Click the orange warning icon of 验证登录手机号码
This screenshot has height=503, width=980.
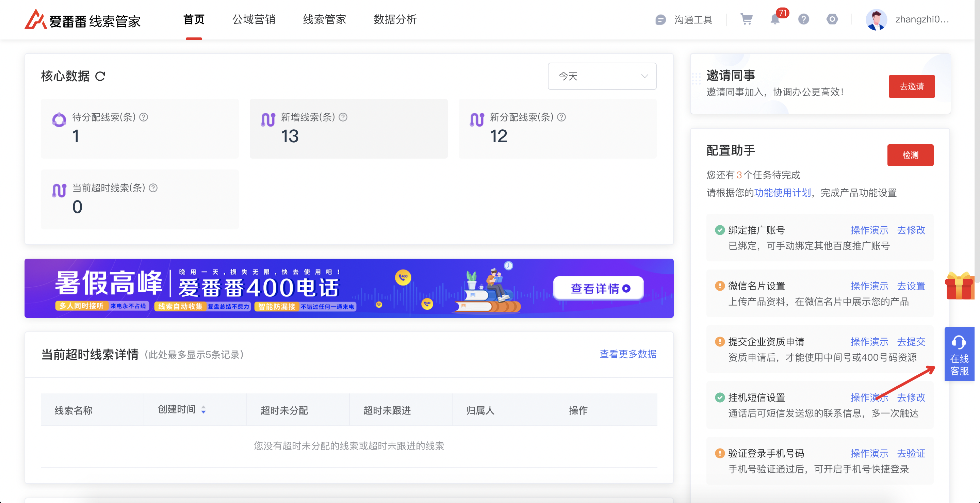click(719, 454)
